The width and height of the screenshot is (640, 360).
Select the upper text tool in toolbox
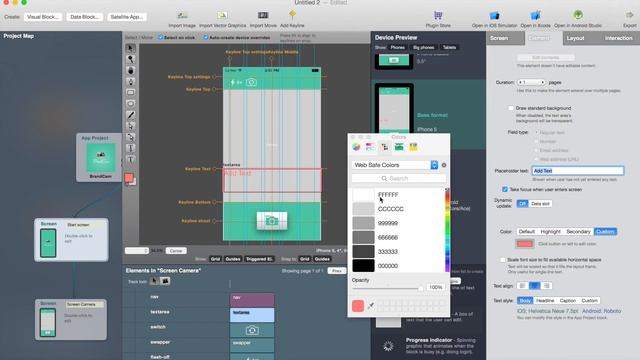click(131, 148)
